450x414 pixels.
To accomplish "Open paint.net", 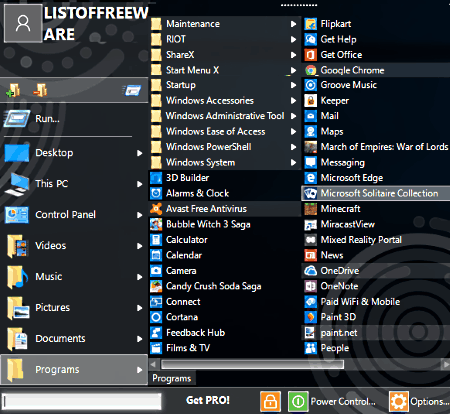I will 376,333.
